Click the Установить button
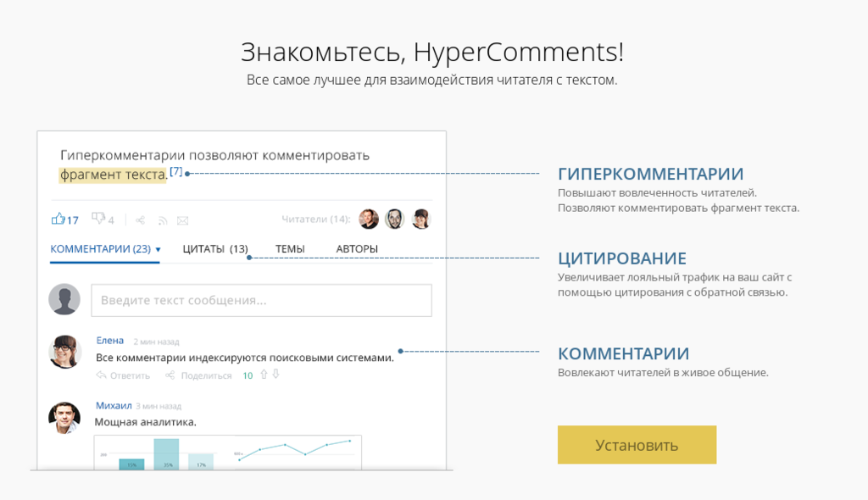This screenshot has width=868, height=500. tap(637, 445)
